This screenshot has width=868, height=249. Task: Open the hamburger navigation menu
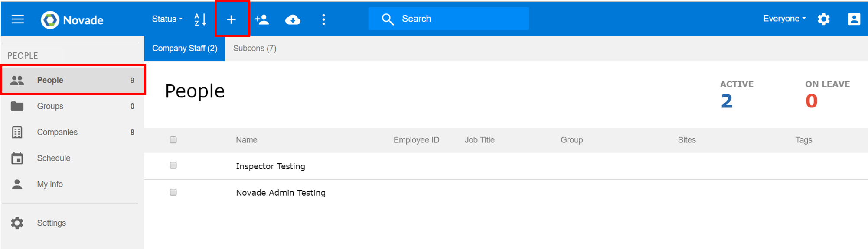coord(18,19)
